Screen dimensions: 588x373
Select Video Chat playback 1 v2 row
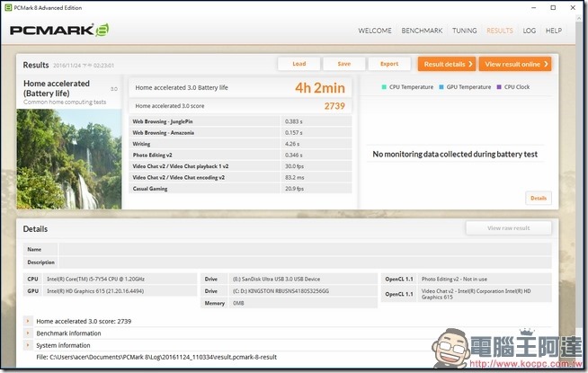click(240, 166)
